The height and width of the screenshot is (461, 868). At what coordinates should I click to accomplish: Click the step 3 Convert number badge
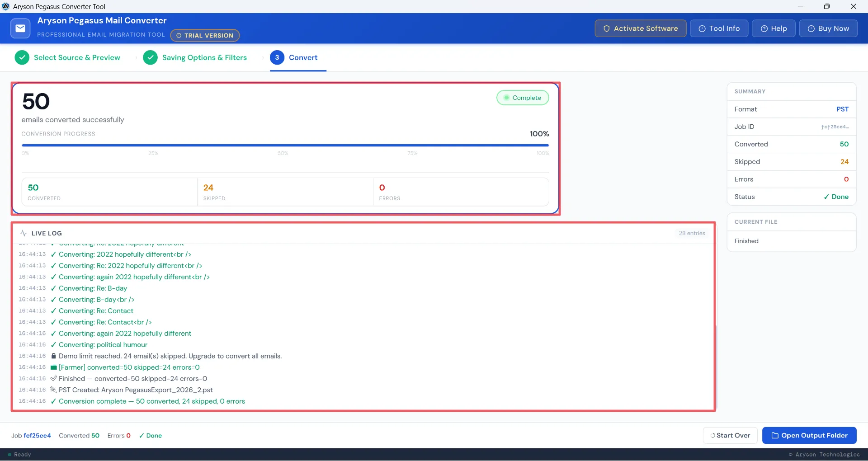point(277,57)
